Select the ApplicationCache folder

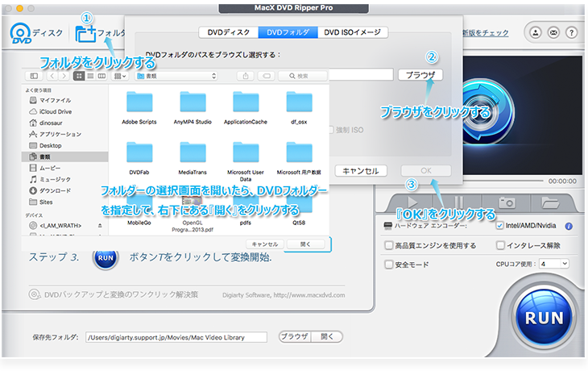[x=246, y=108]
